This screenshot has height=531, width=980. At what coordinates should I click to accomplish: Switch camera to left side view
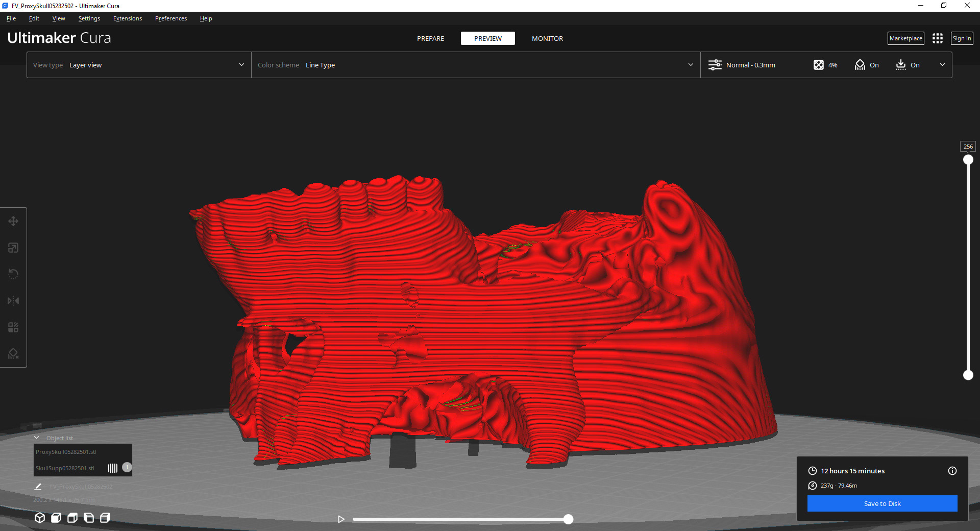(89, 518)
